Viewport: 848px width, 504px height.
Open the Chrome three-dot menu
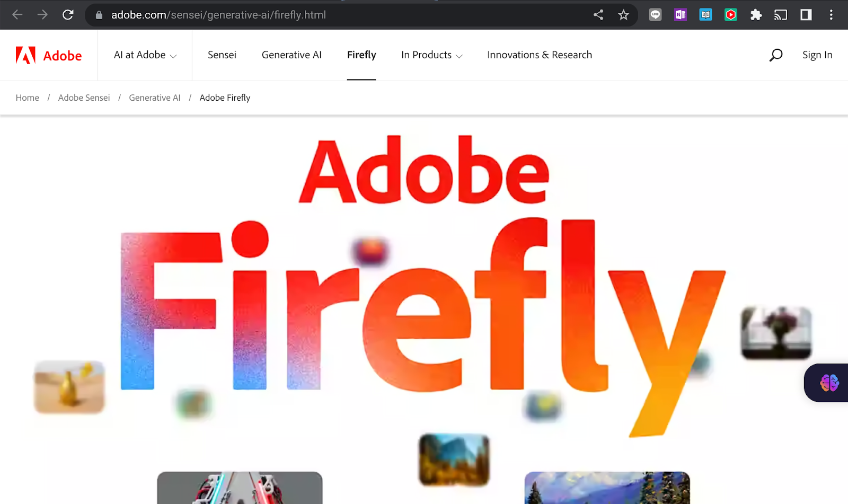(831, 15)
